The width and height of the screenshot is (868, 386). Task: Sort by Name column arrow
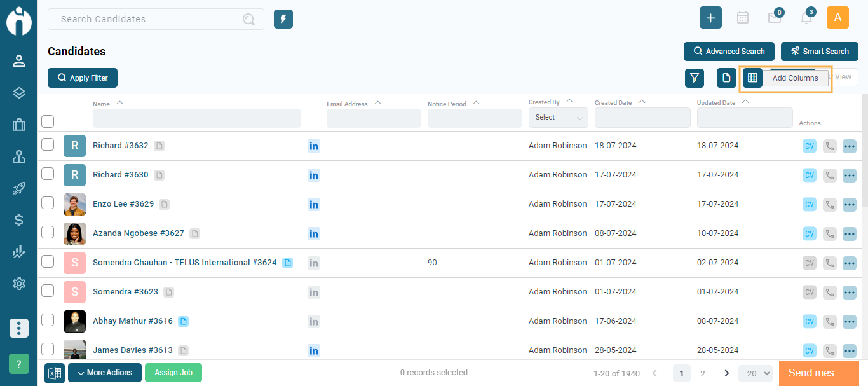(119, 103)
